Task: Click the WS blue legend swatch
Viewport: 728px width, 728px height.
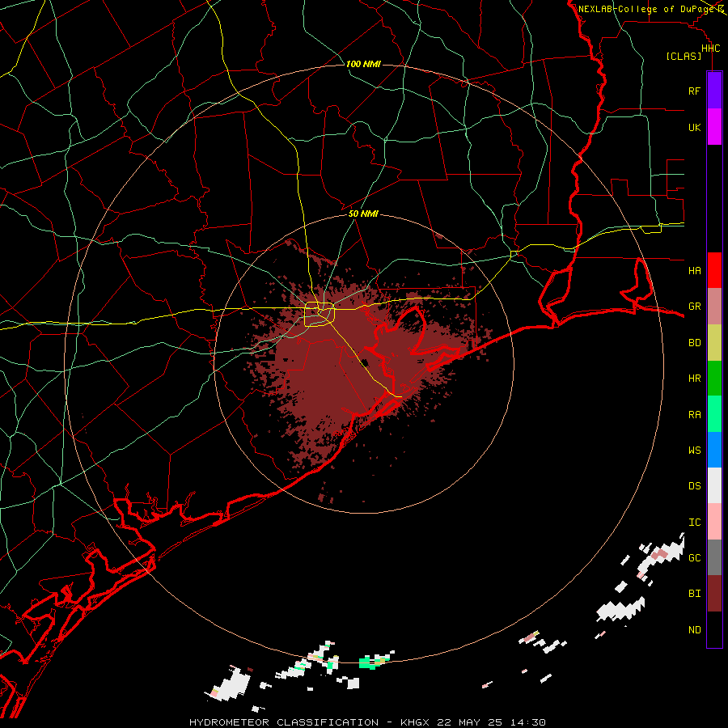Action: (714, 450)
